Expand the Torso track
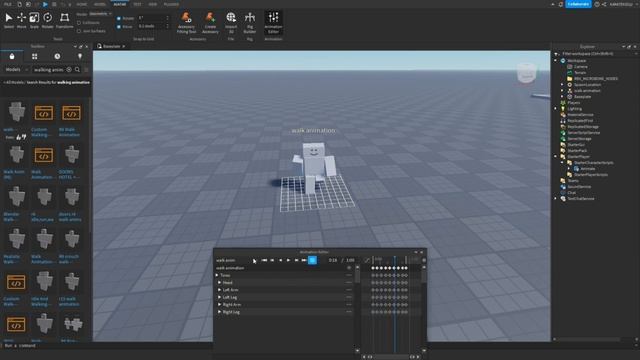This screenshot has width=640, height=360. coord(217,276)
